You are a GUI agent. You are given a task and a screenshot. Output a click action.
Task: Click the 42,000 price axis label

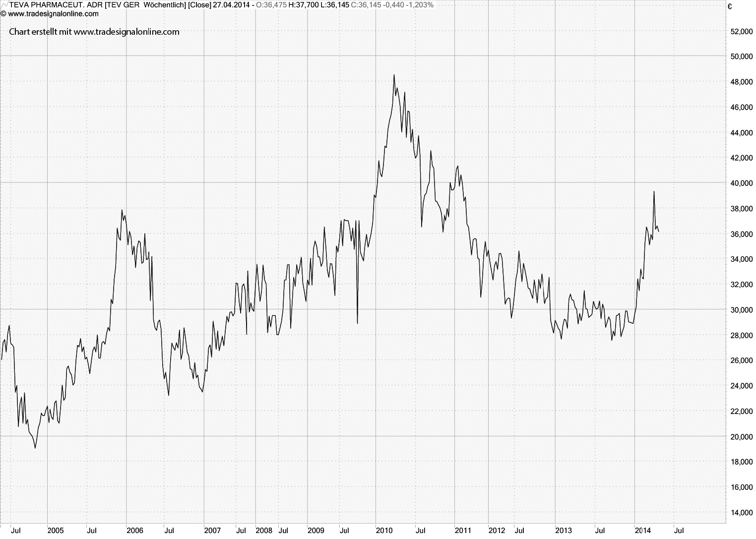(x=742, y=158)
